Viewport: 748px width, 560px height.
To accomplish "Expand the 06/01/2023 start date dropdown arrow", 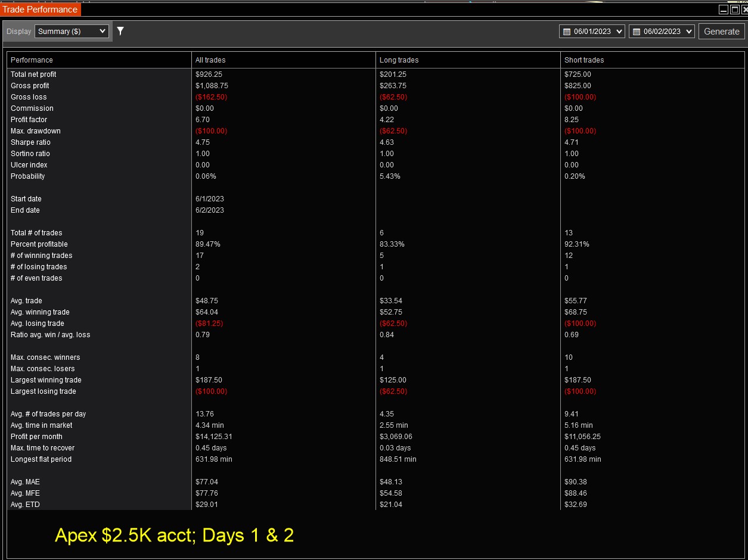I will tap(618, 32).
